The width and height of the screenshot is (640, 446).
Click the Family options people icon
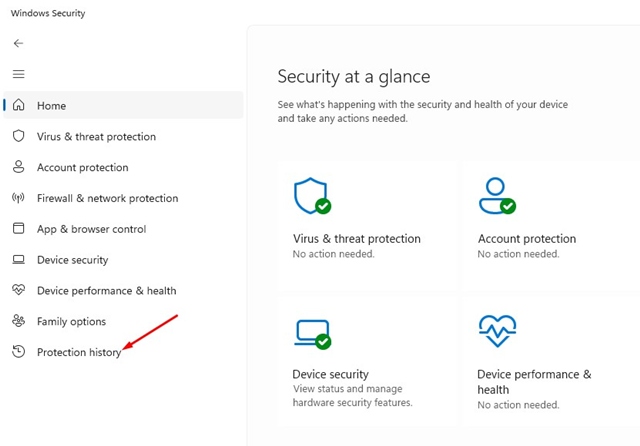click(18, 321)
